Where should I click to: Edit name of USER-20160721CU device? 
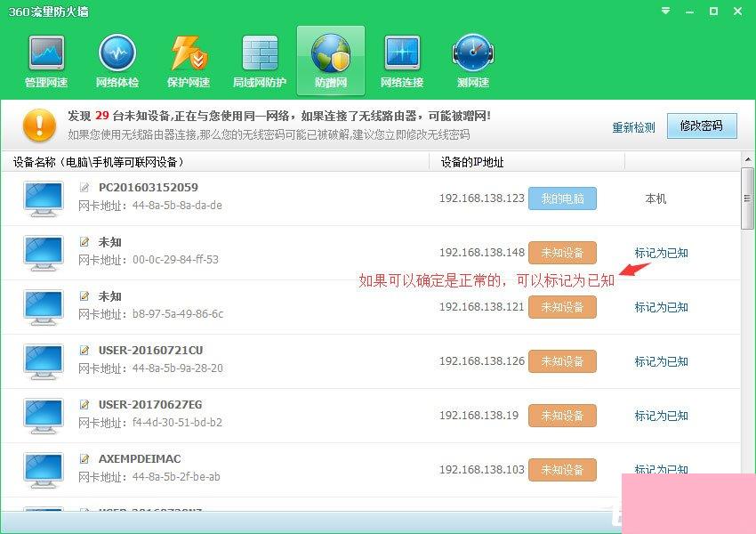[84, 350]
